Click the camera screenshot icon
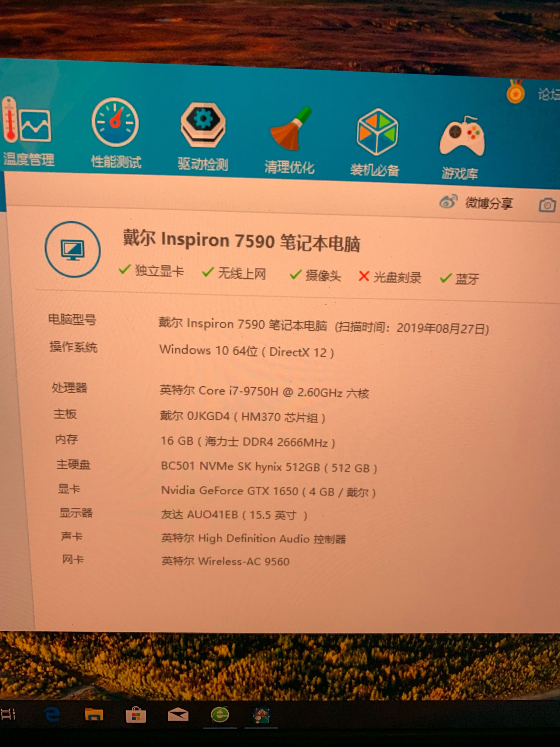Viewport: 560px width, 747px height. tap(547, 205)
